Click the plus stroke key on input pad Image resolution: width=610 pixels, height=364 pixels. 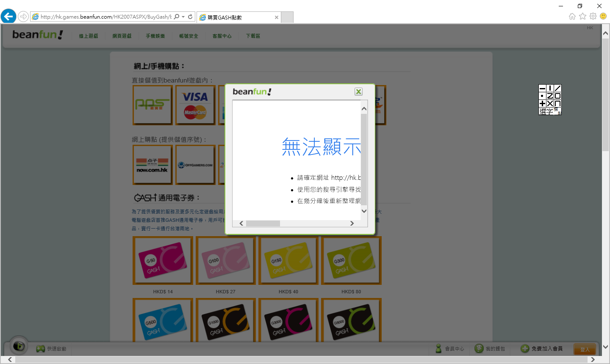(542, 104)
